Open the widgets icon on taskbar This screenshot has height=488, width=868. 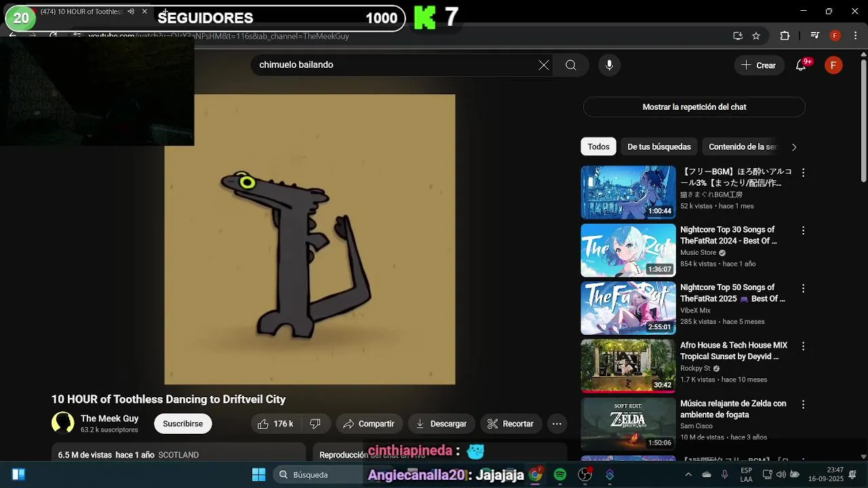point(18,474)
